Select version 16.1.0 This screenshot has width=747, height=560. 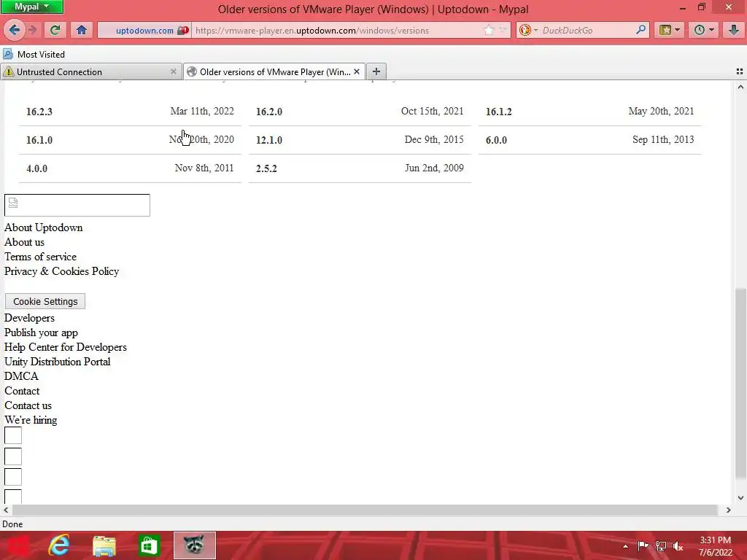click(39, 140)
